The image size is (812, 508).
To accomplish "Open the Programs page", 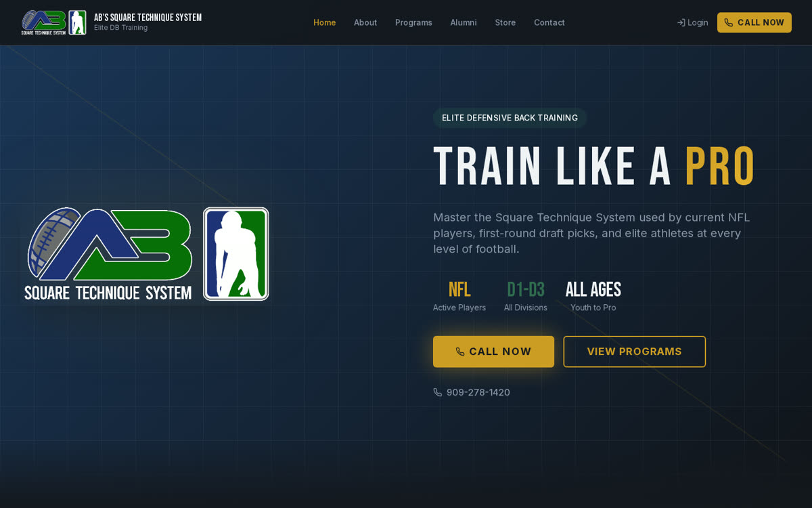I will [413, 22].
